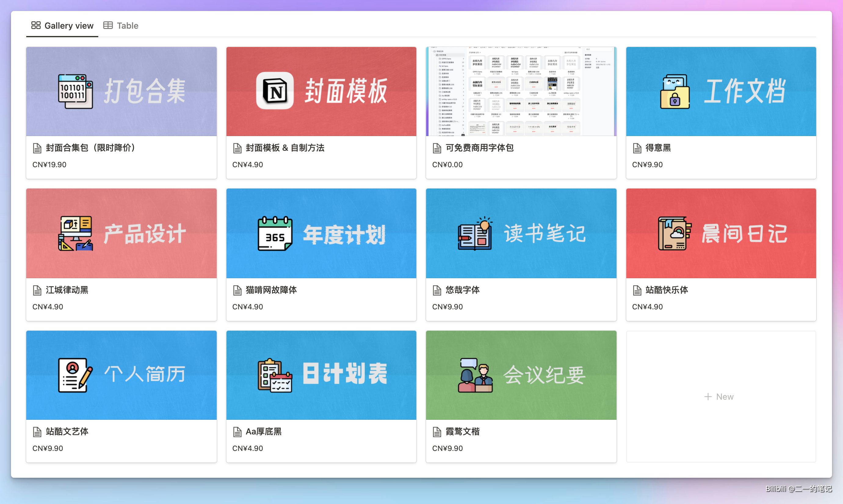Click the Table view icon
Viewport: 843px width, 504px height.
pyautogui.click(x=108, y=25)
